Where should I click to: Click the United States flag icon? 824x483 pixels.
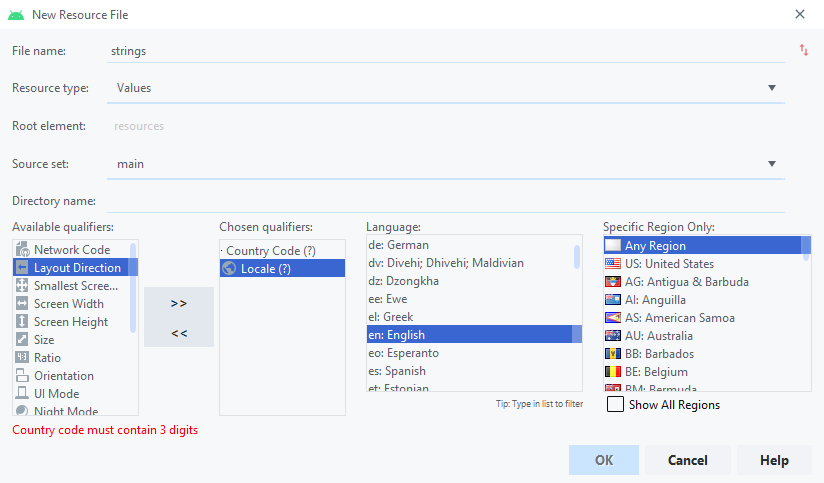coord(612,264)
